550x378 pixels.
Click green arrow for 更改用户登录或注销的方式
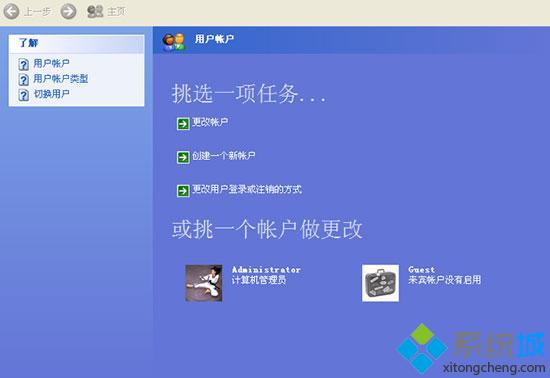(183, 191)
